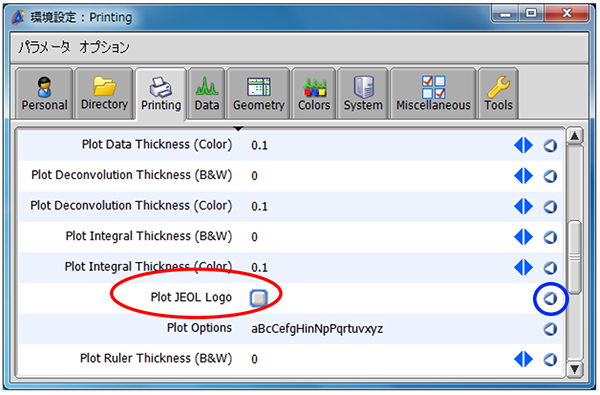Viewport: 600px width, 395px height.
Task: Open the Colors preferences tab
Action: (314, 94)
